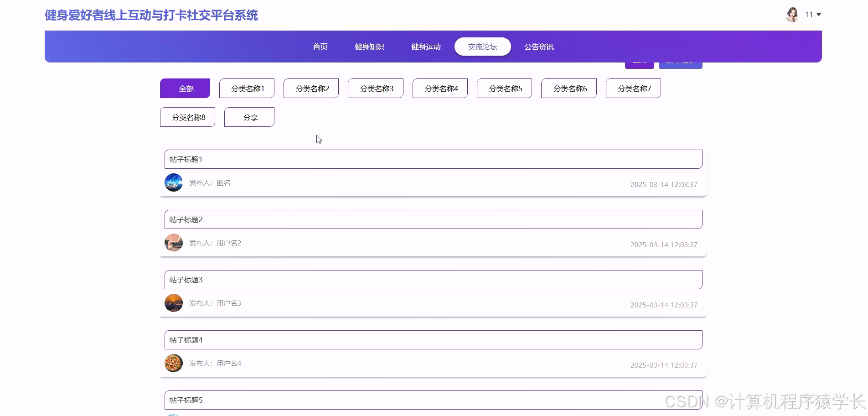Click 发布人：匿名 text
868x416 pixels.
pos(210,182)
